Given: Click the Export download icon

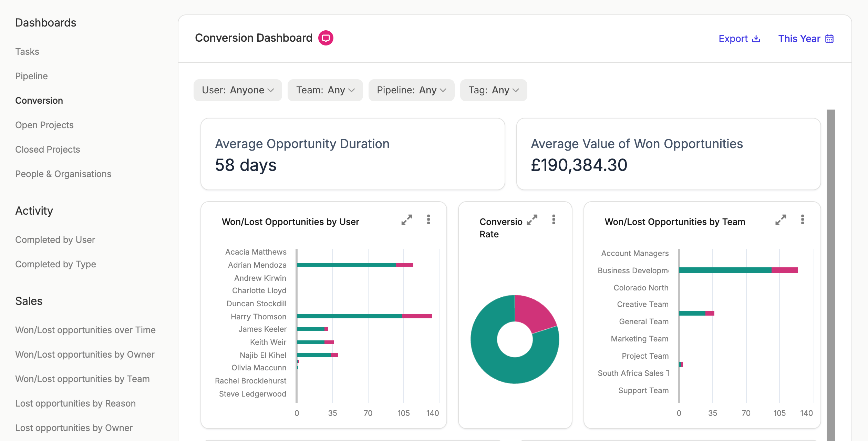Looking at the screenshot, I should pyautogui.click(x=756, y=39).
